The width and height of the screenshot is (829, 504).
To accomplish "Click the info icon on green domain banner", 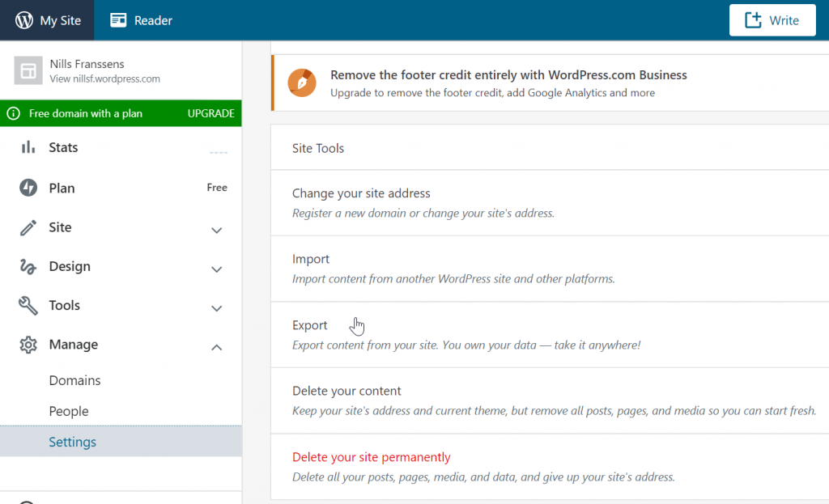I will [x=13, y=113].
